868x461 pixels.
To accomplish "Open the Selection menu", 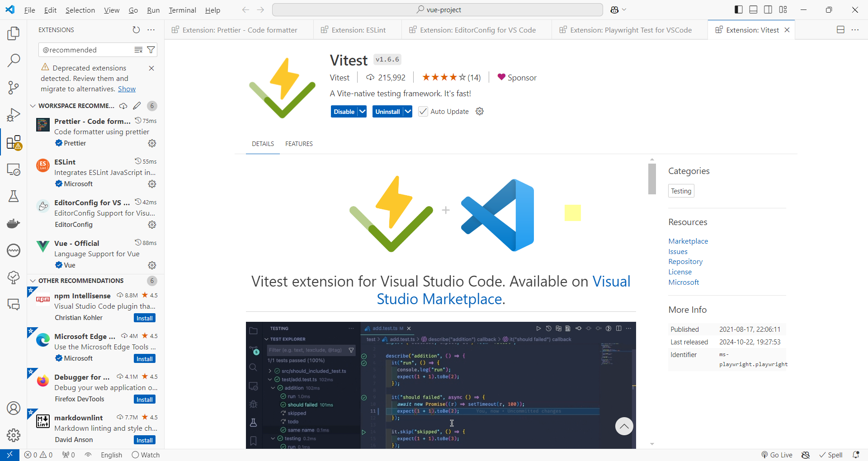I will [x=80, y=10].
